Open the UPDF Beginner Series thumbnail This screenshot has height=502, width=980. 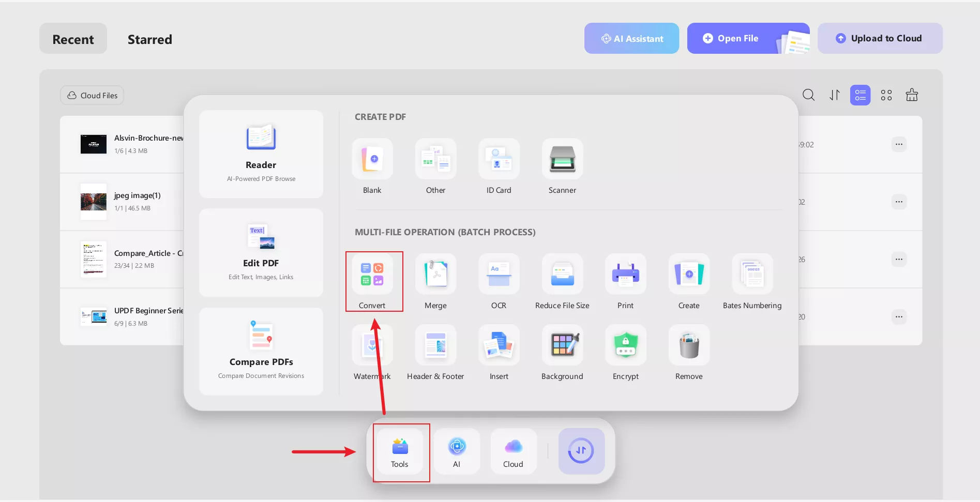[94, 316]
